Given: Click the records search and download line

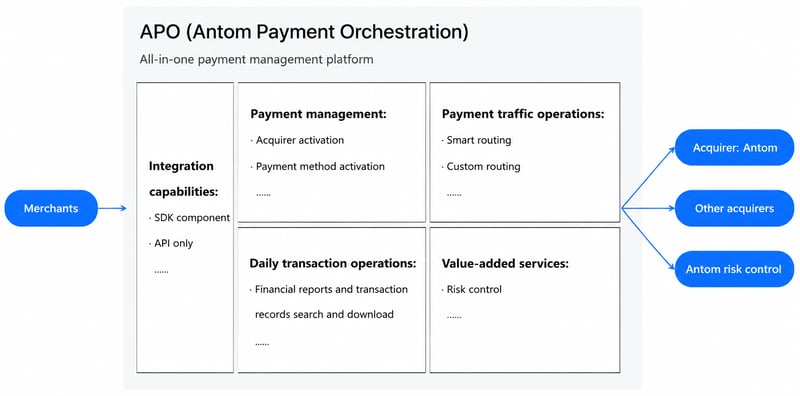Looking at the screenshot, I should coord(324,314).
